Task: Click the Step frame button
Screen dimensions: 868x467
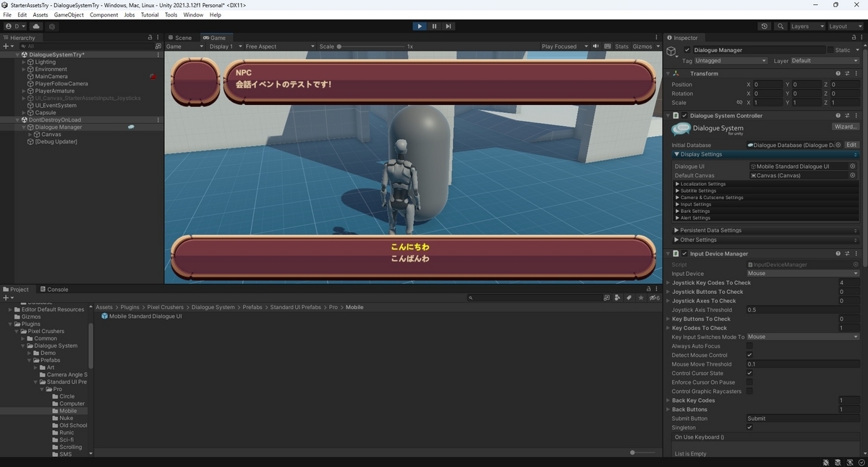Action: (x=448, y=26)
